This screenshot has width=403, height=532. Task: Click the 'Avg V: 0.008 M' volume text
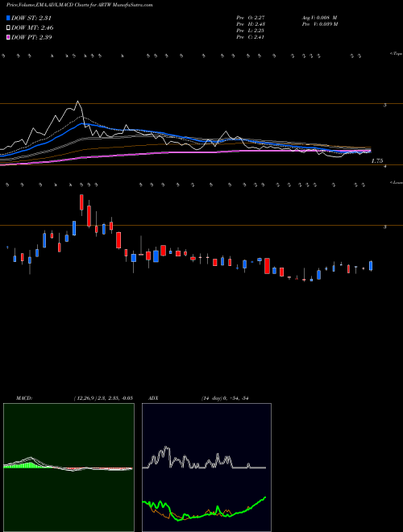pos(319,18)
